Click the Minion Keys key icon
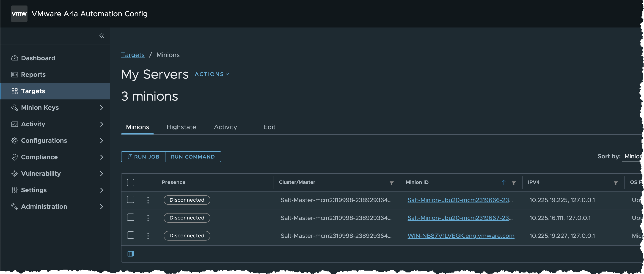The height and width of the screenshot is (274, 644). pyautogui.click(x=14, y=108)
